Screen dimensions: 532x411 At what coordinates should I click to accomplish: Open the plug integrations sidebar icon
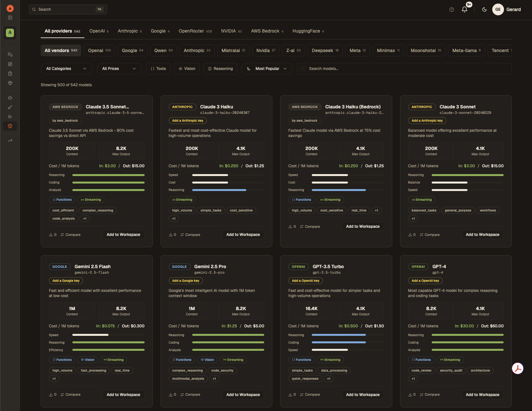coord(10,107)
